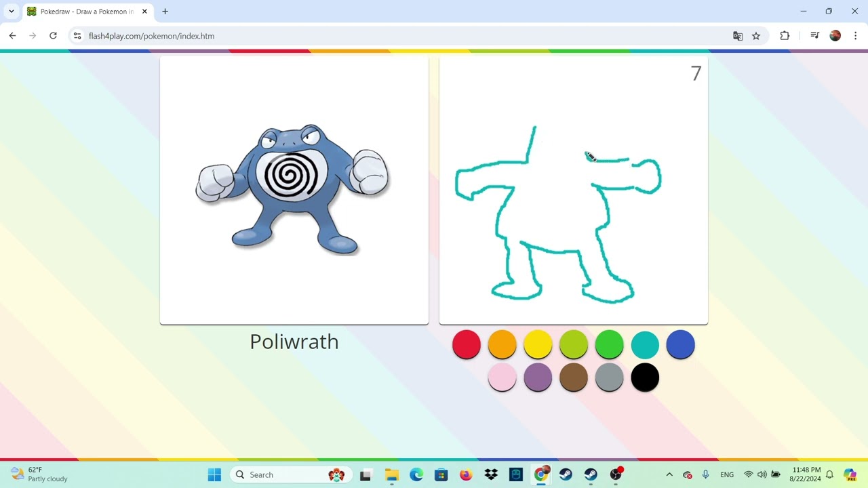868x488 pixels.
Task: Expand the tab search dropdown
Action: (11, 12)
